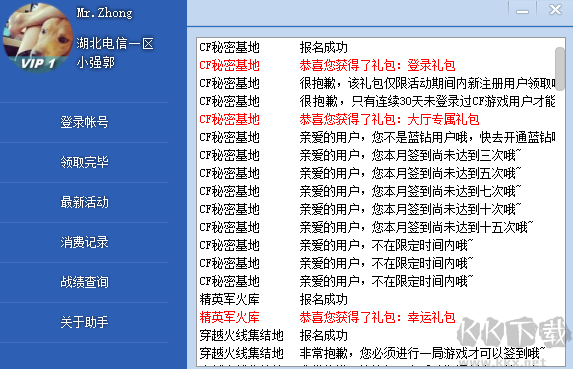Select row 签到尚未达到十五次哦
This screenshot has height=369, width=573.
click(376, 227)
